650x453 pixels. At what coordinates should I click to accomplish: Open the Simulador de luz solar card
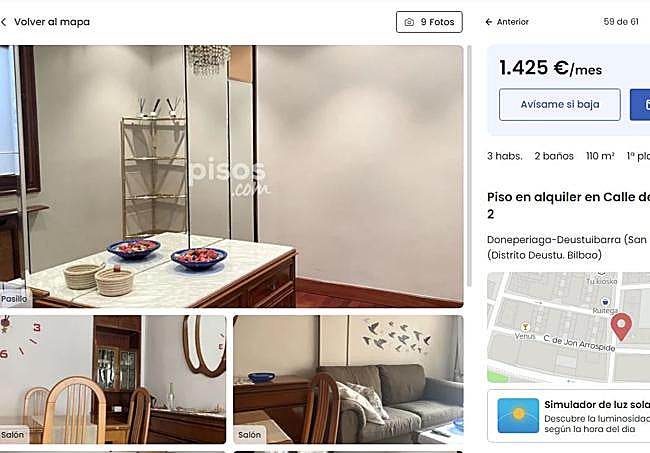tap(569, 416)
